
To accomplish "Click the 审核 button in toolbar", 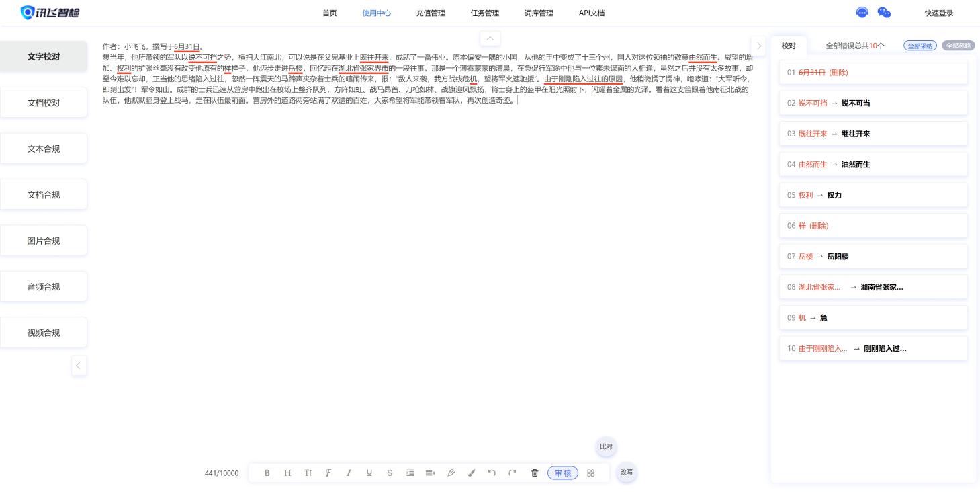I will (563, 473).
